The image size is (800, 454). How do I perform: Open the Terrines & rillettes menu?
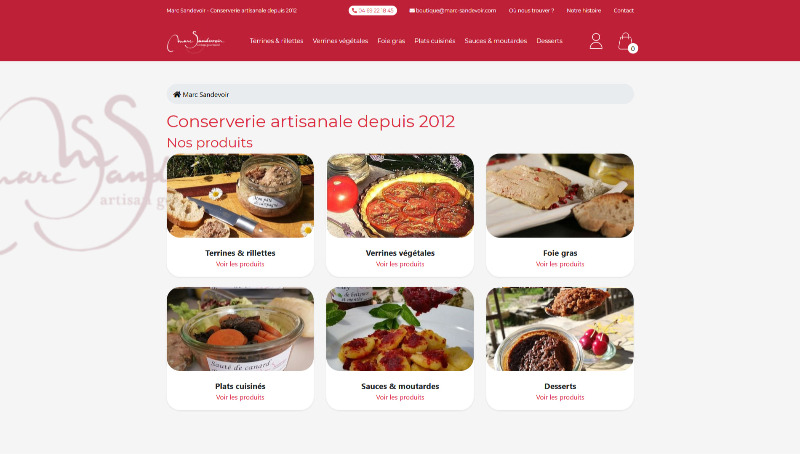(x=277, y=41)
